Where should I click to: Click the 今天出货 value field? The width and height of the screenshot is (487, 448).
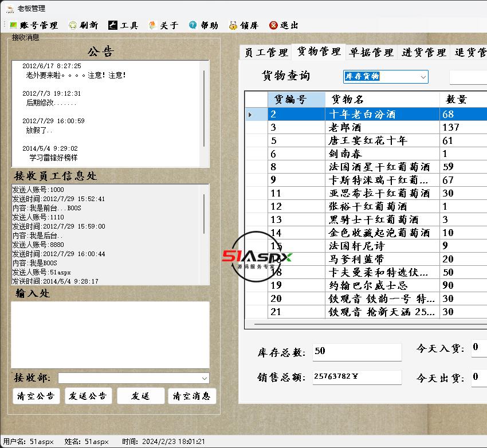pos(479,378)
